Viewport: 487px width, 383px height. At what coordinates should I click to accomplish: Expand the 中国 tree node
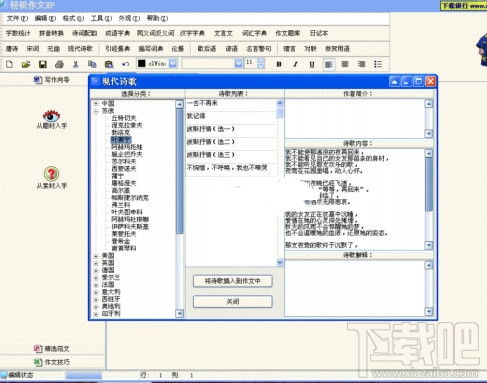click(x=96, y=103)
